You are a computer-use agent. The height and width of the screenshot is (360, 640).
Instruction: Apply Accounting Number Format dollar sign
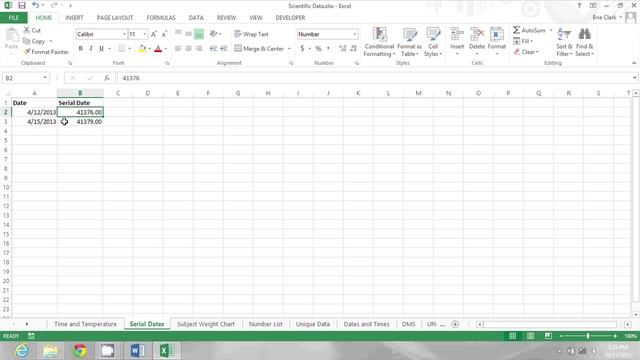click(302, 49)
